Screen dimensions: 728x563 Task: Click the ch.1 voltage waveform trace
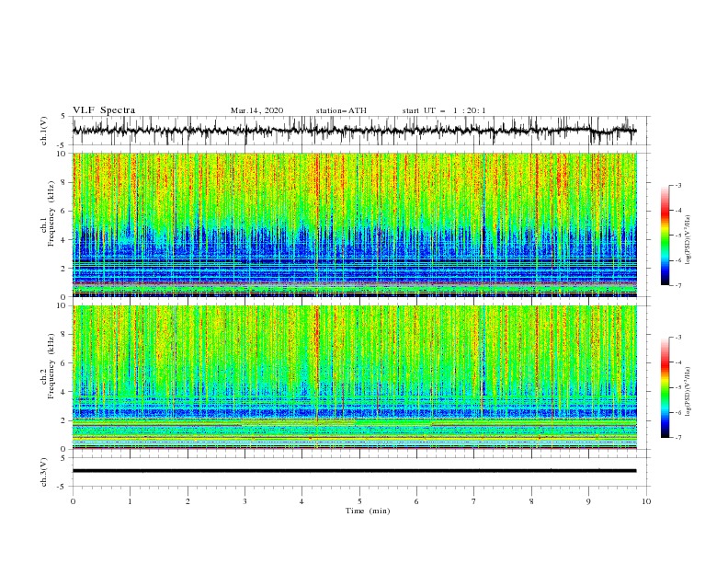354,131
